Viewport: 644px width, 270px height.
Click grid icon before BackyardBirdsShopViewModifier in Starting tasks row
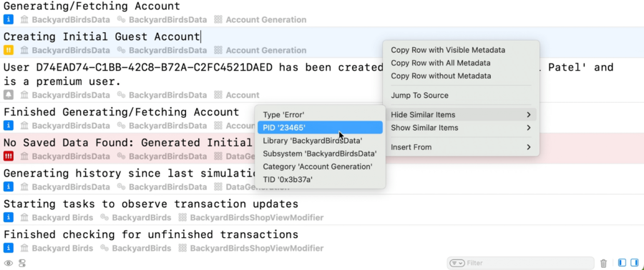[182, 218]
